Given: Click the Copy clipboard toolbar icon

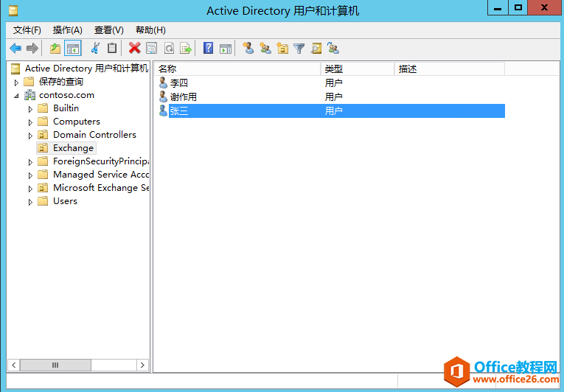Looking at the screenshot, I should click(x=112, y=48).
